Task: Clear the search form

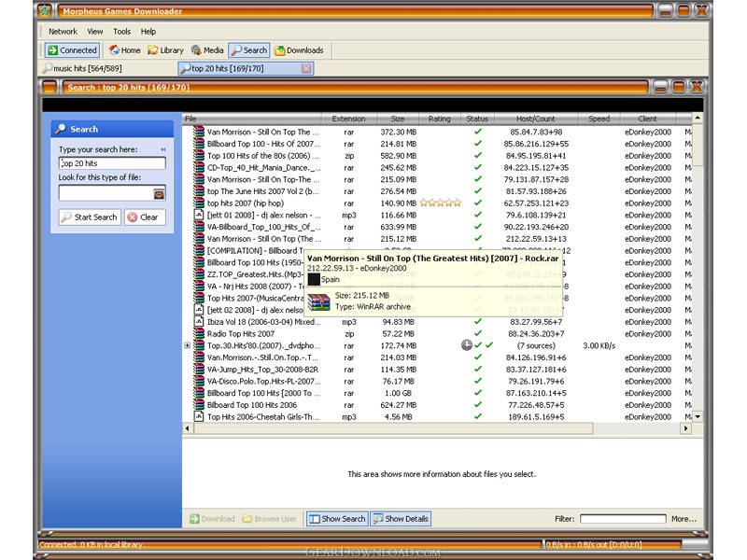Action: pyautogui.click(x=145, y=217)
